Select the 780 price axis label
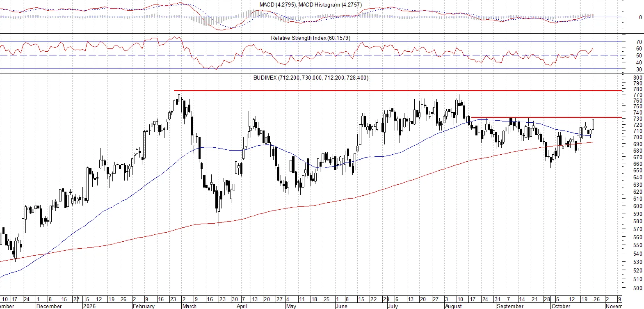The image size is (644, 309). point(638,89)
